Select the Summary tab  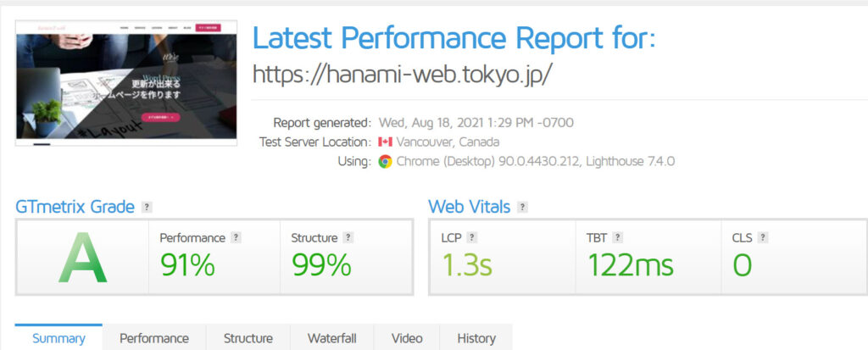click(58, 338)
